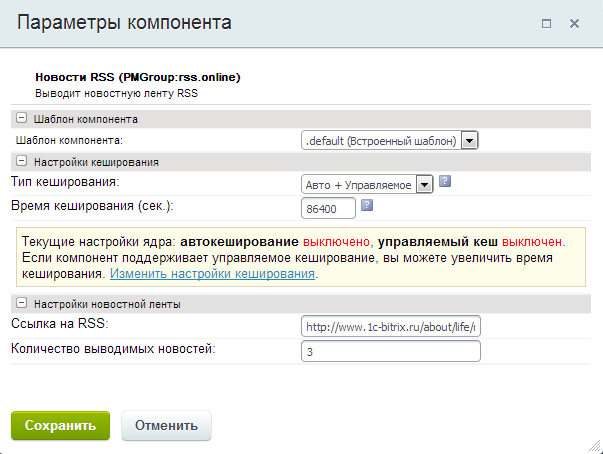Click the Количество выводимых новостей label
Viewport: 603px width, 454px height.
coord(113,349)
